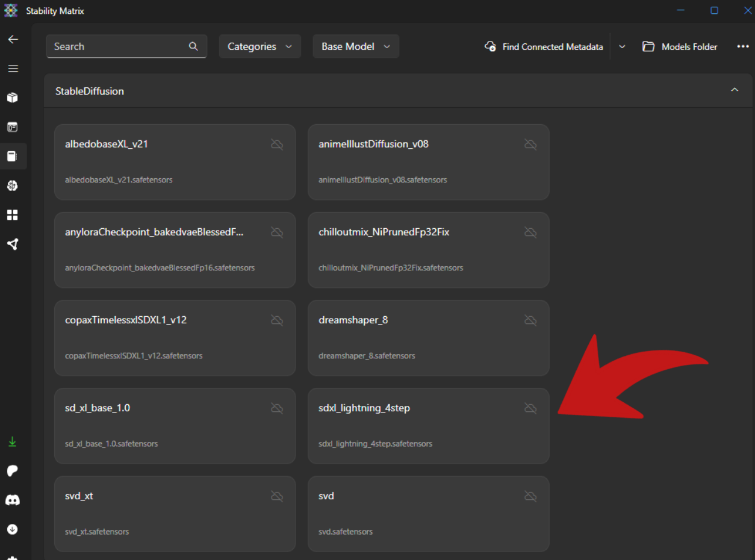755x560 pixels.
Task: Click chilloutmix_NiPrunedFp32Fix.safetensors file name
Action: 391,267
